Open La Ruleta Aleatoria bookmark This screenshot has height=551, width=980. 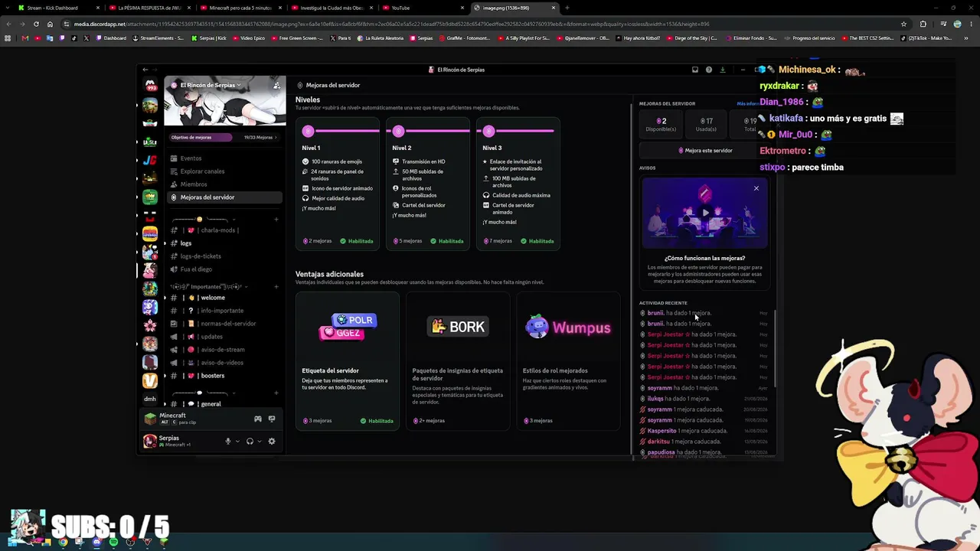point(381,38)
